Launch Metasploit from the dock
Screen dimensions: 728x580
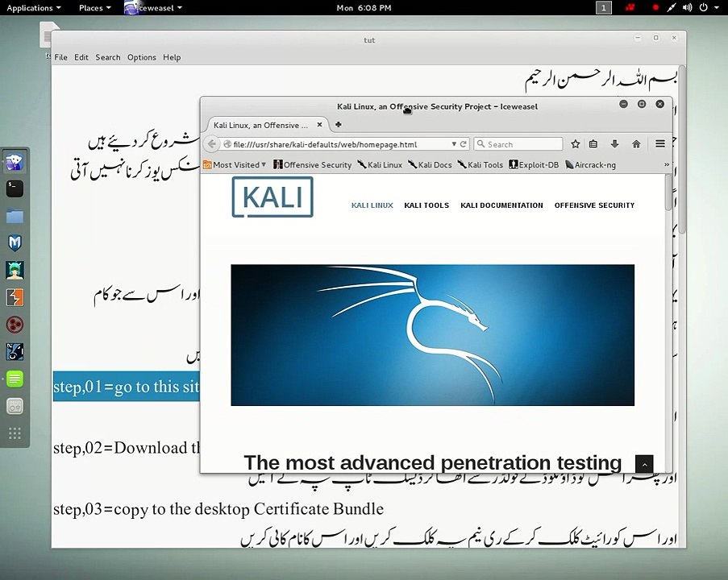click(x=15, y=242)
